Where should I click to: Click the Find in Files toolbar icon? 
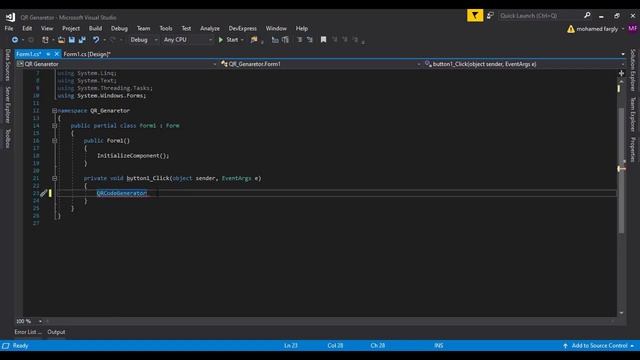pos(254,40)
